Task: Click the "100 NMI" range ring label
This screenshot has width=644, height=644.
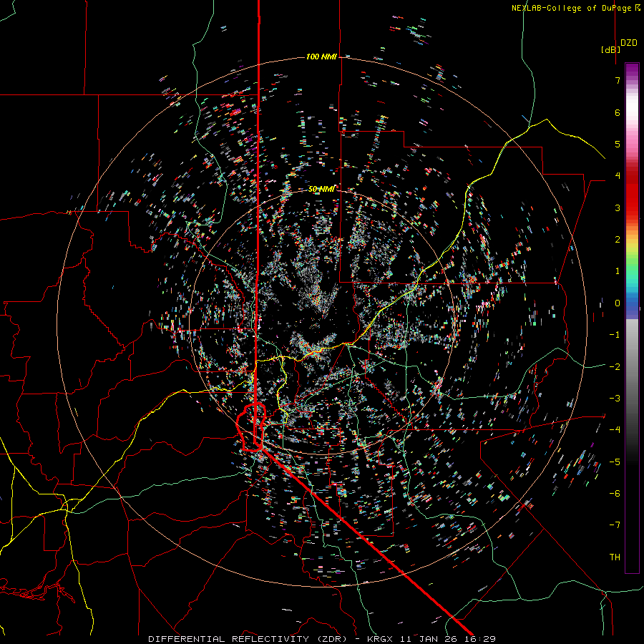Action: [x=321, y=57]
